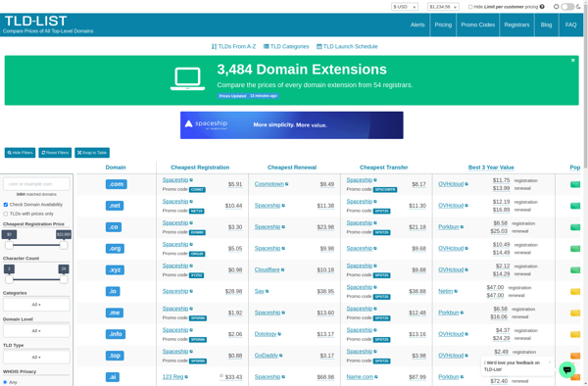Click the info icon next to GoDaddy in .top row
Screen dimensions: 588x386
pos(281,356)
